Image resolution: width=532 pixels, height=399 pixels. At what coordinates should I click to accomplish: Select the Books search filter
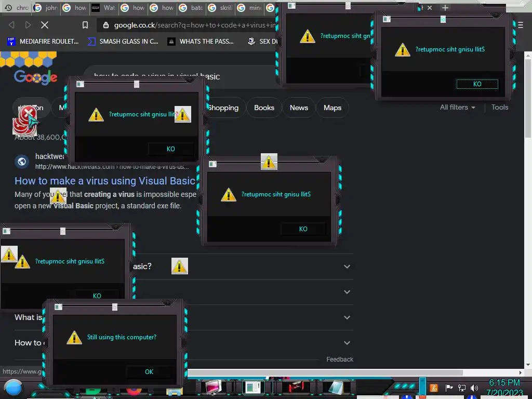[x=264, y=108]
